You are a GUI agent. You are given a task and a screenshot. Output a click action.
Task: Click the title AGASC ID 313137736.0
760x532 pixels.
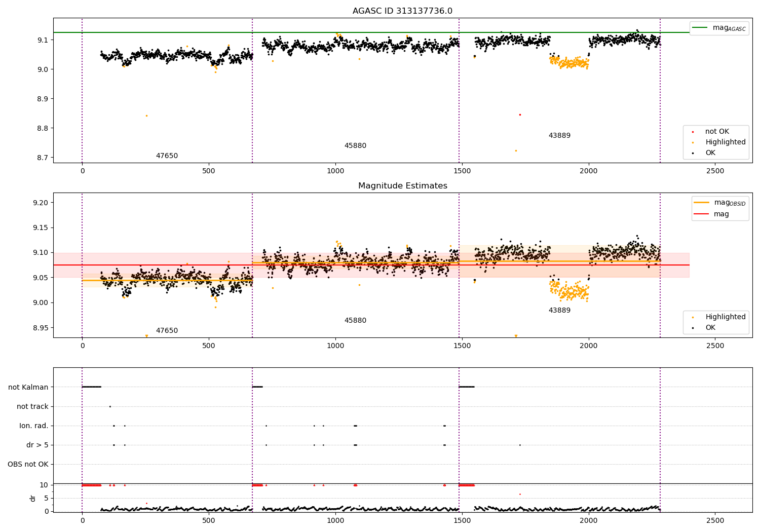click(x=402, y=11)
